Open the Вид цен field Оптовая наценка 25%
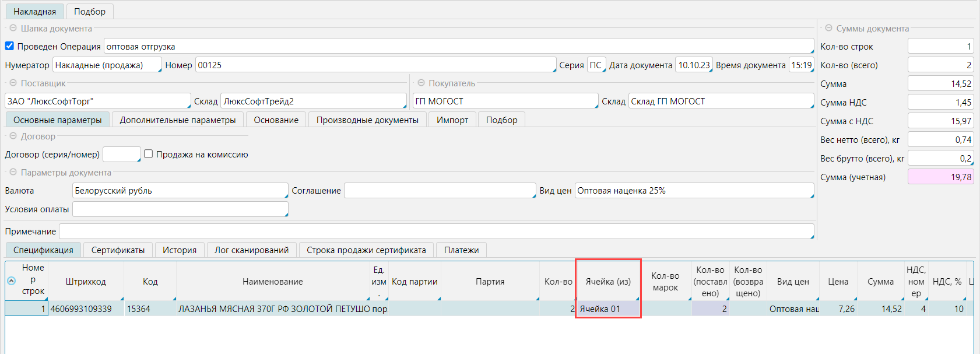This screenshot has width=980, height=354. click(x=694, y=191)
